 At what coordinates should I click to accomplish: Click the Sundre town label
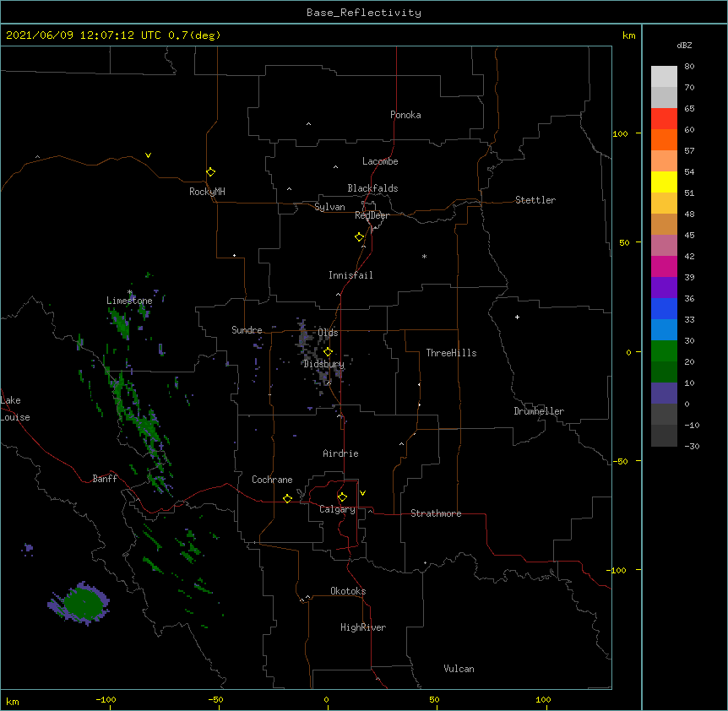247,330
